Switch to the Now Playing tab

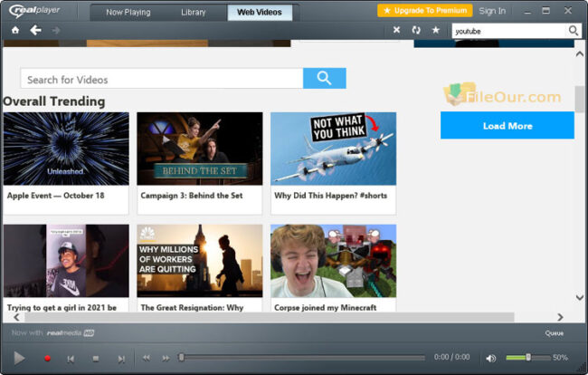(128, 13)
